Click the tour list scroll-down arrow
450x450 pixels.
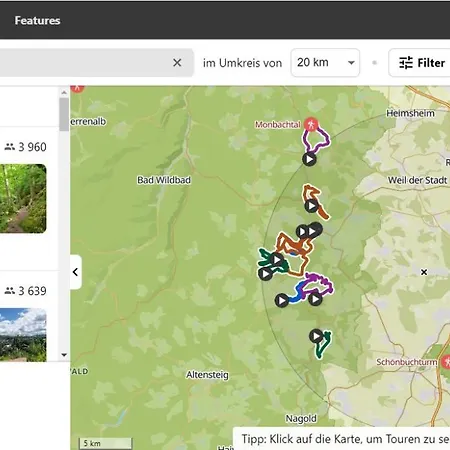pos(64,355)
